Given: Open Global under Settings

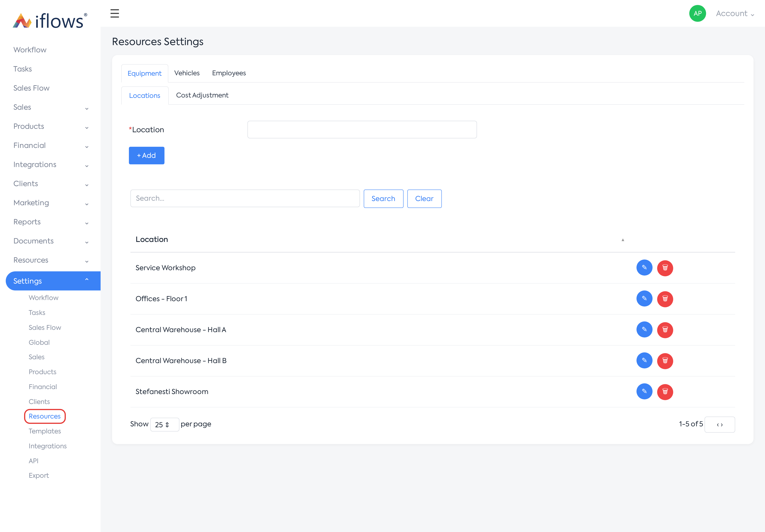Looking at the screenshot, I should pyautogui.click(x=39, y=342).
